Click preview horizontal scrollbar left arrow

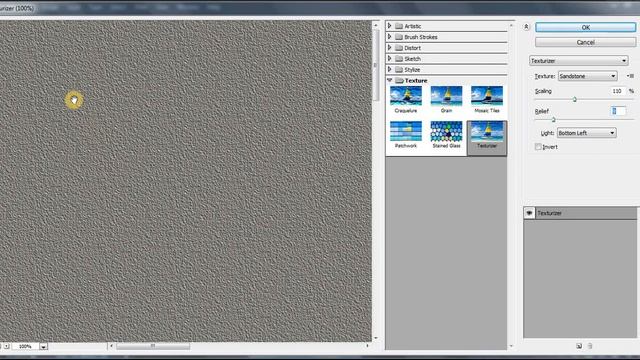click(x=111, y=346)
